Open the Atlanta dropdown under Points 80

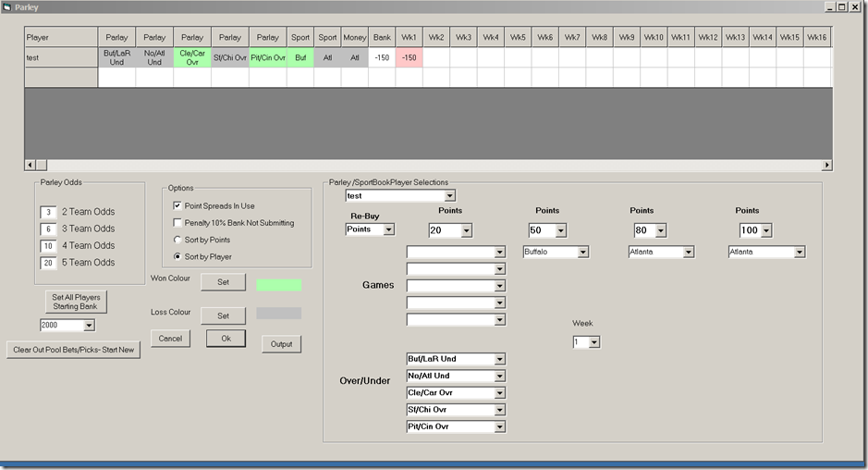pyautogui.click(x=688, y=253)
